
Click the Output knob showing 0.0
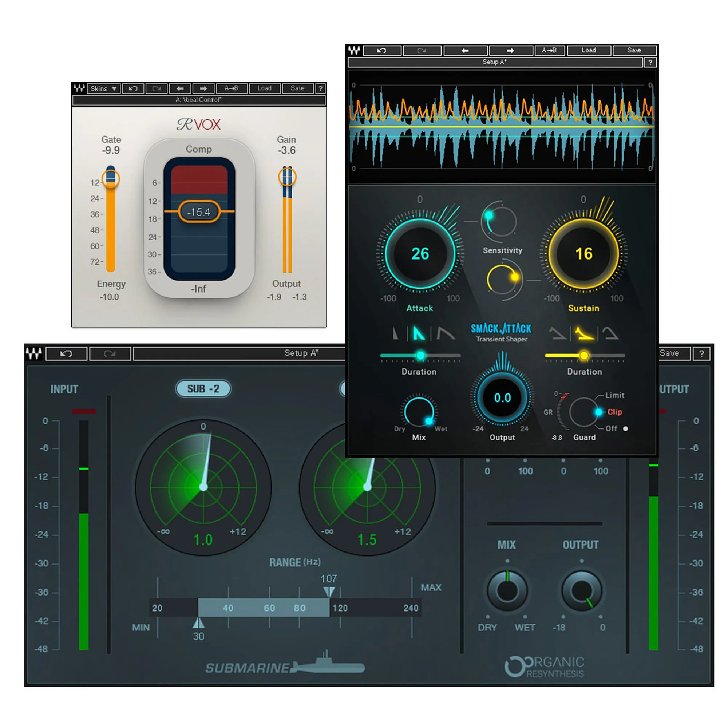pyautogui.click(x=502, y=397)
